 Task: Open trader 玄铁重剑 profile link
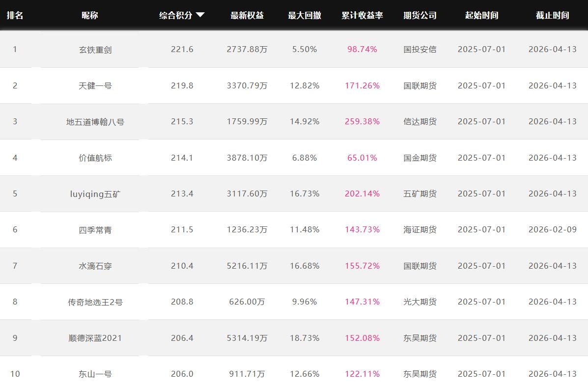(x=95, y=50)
